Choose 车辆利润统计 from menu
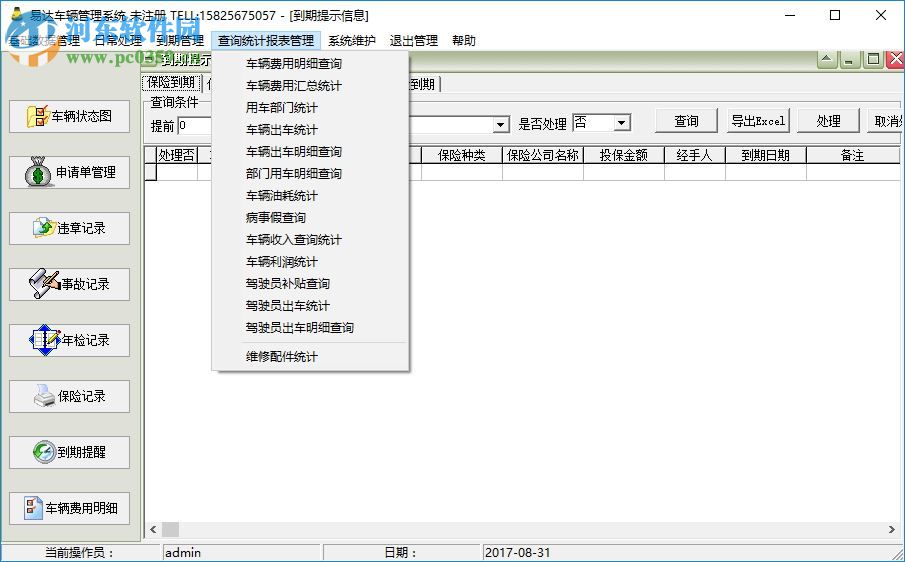The height and width of the screenshot is (562, 905). [x=311, y=261]
